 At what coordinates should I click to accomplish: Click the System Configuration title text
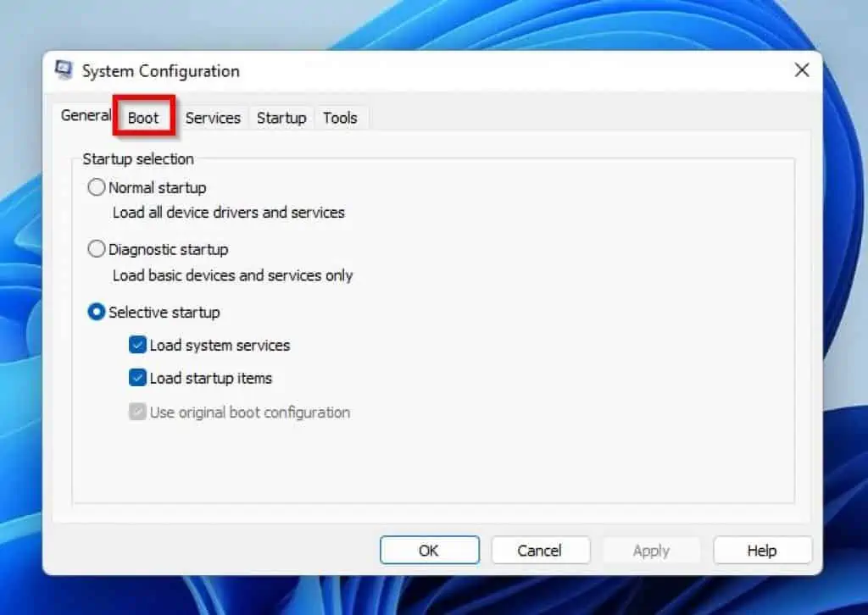coord(160,71)
